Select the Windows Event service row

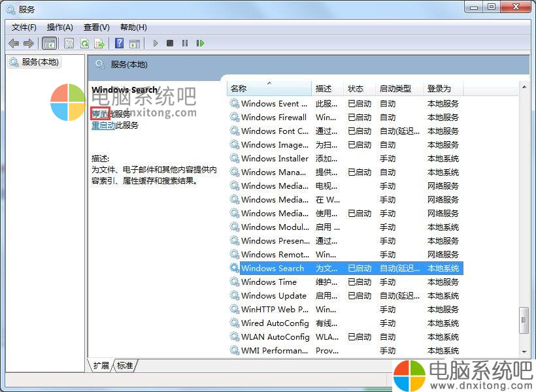click(x=345, y=104)
